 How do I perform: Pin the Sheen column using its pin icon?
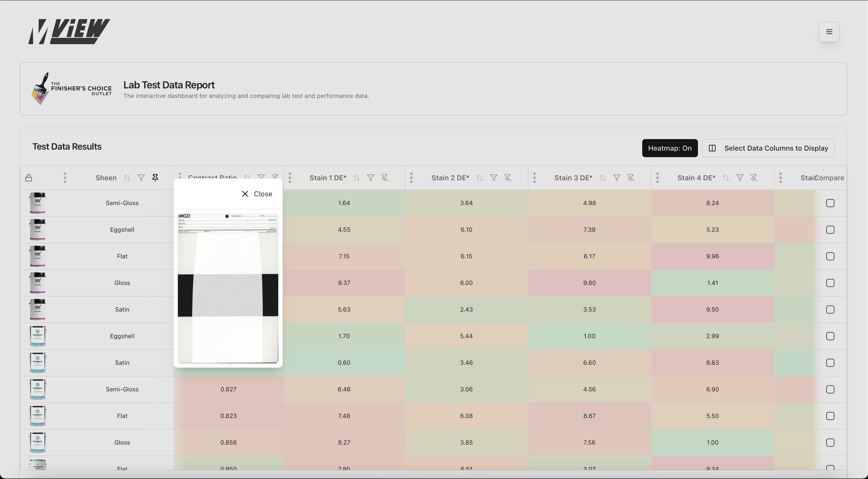coord(155,177)
